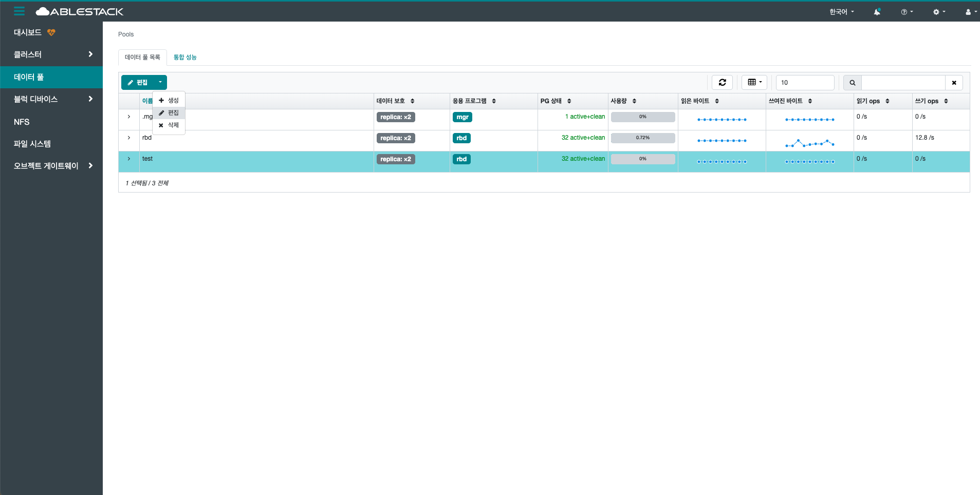Viewport: 980px width, 495px height.
Task: Expand the test pool row details
Action: tap(129, 159)
